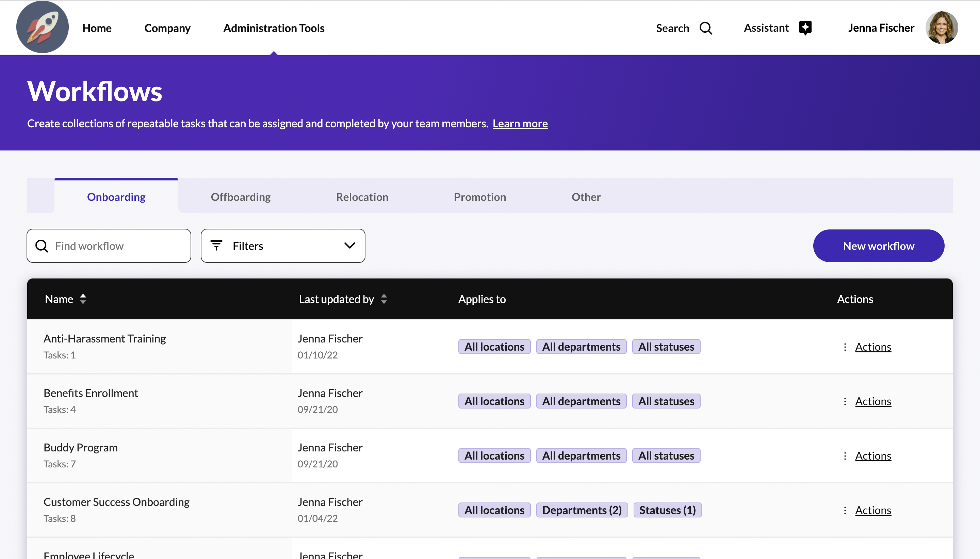This screenshot has height=559, width=980.
Task: Open search using the magnifier icon
Action: coord(706,28)
